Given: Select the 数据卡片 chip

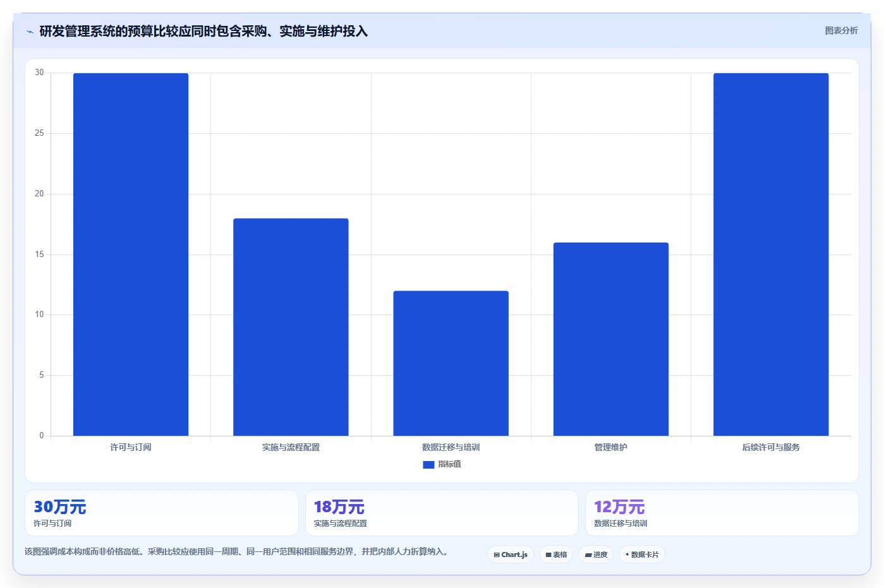Looking at the screenshot, I should click(x=642, y=555).
